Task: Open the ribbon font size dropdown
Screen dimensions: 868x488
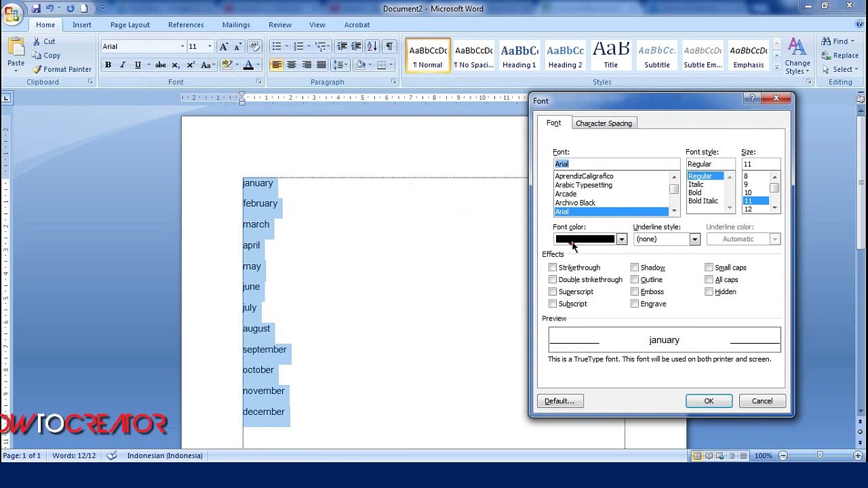Action: pos(210,46)
